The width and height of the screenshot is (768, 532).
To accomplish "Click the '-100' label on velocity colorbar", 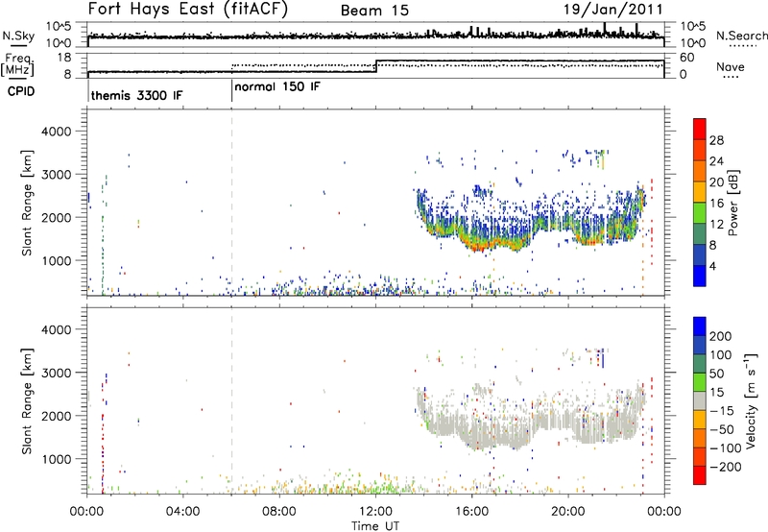I will 726,447.
